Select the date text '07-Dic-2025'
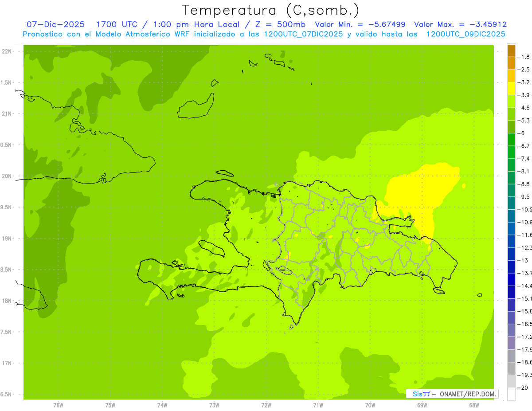Viewport: 532px width, 411px height. [55, 24]
